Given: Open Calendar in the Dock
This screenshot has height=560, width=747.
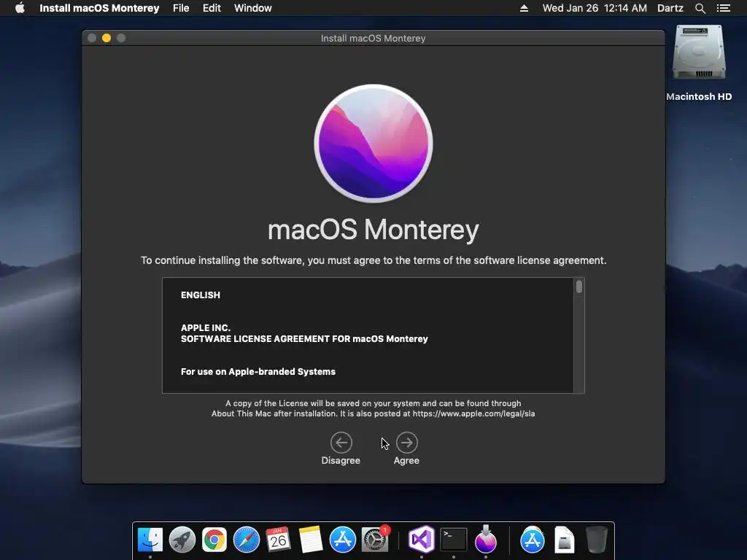Looking at the screenshot, I should click(x=278, y=540).
